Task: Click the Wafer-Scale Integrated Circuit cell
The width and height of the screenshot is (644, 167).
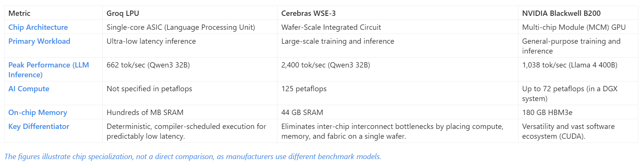Action: (398, 27)
